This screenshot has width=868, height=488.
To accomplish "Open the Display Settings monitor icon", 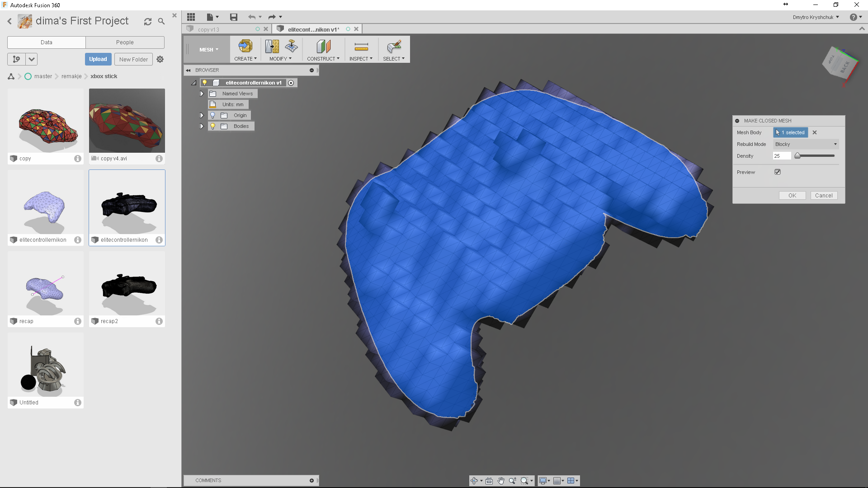I will pyautogui.click(x=543, y=481).
